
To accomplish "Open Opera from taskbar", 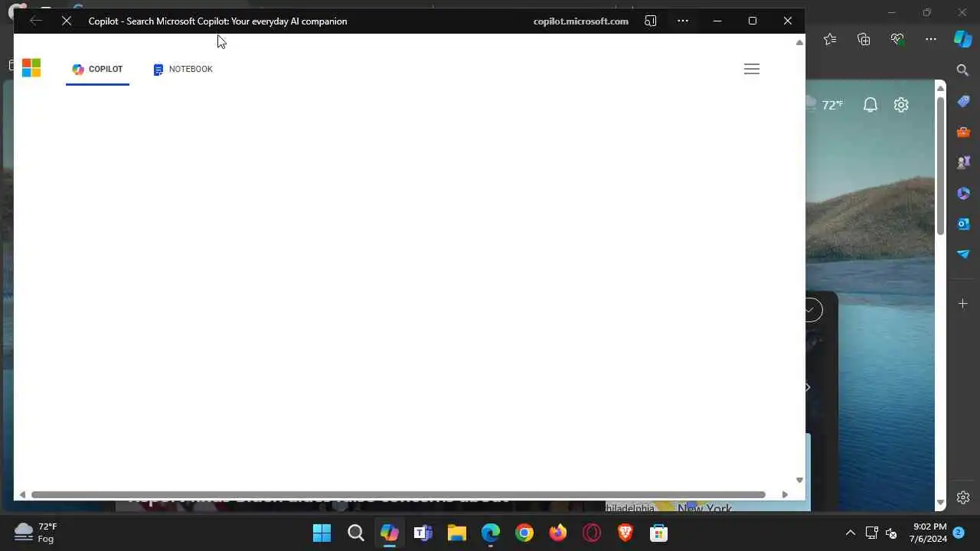I will (x=592, y=533).
